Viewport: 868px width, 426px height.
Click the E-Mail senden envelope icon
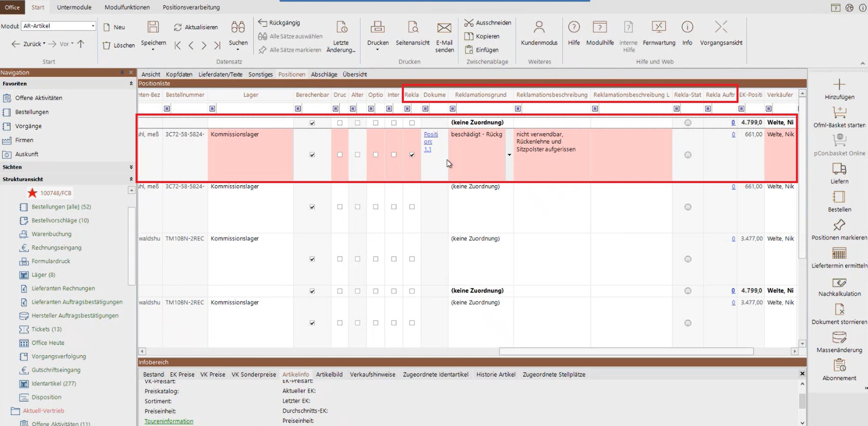click(x=444, y=28)
